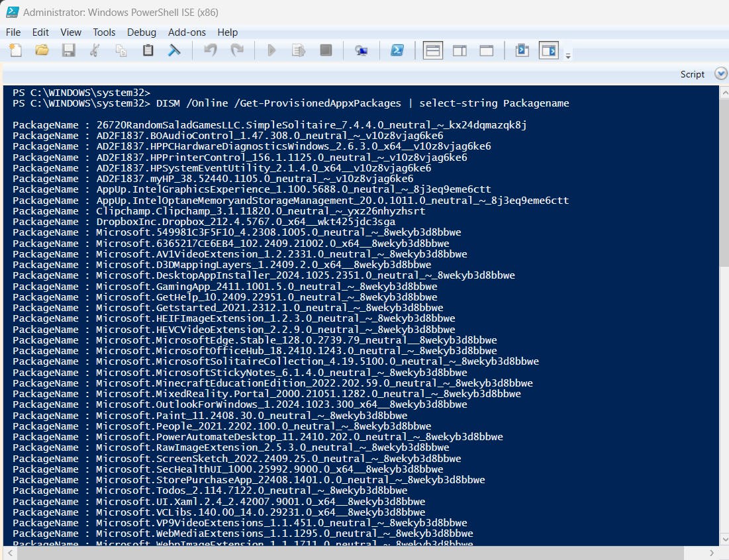The width and height of the screenshot is (729, 560).
Task: Click the Show Command Add-on icon
Action: click(549, 50)
